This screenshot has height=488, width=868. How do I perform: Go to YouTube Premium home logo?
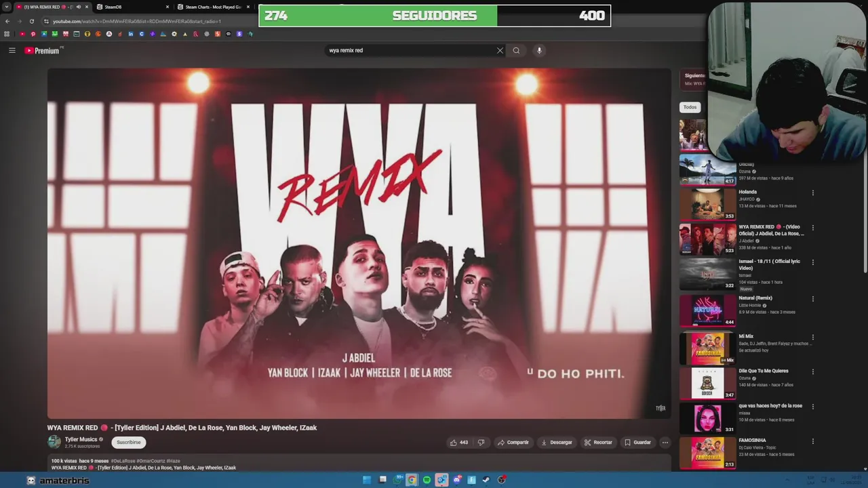coord(43,50)
